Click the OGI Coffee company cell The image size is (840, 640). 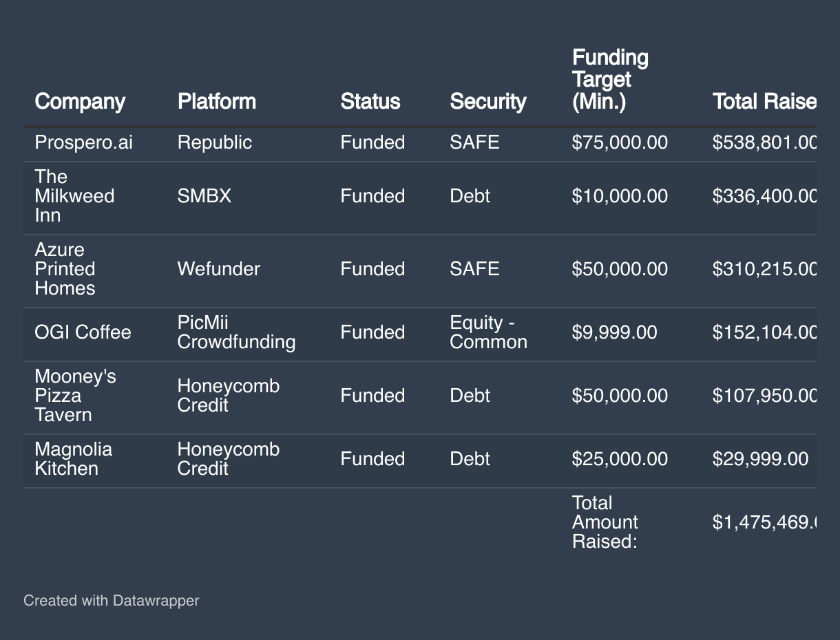[x=83, y=332]
